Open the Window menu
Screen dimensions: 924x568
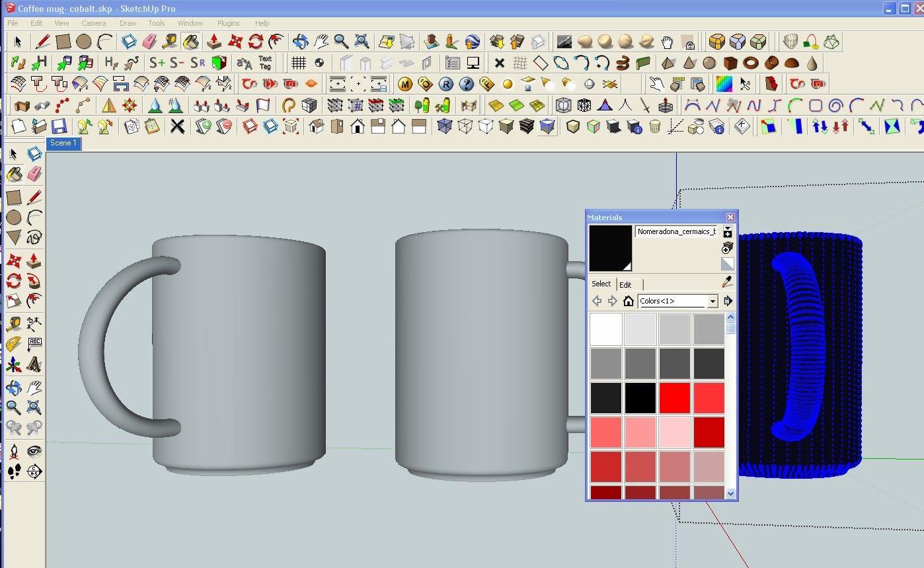(x=190, y=23)
